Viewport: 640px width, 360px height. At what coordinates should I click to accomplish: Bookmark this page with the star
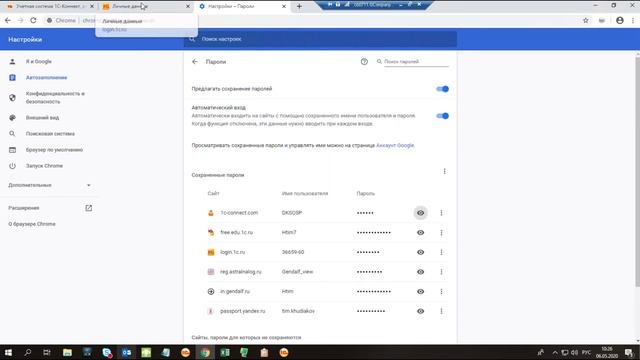point(586,20)
